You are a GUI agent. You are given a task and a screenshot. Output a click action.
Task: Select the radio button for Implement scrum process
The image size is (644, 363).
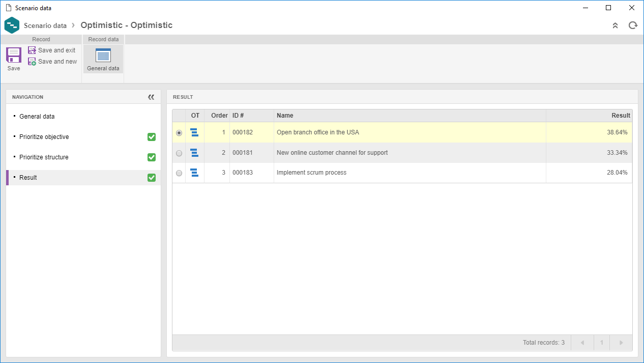coord(179,173)
